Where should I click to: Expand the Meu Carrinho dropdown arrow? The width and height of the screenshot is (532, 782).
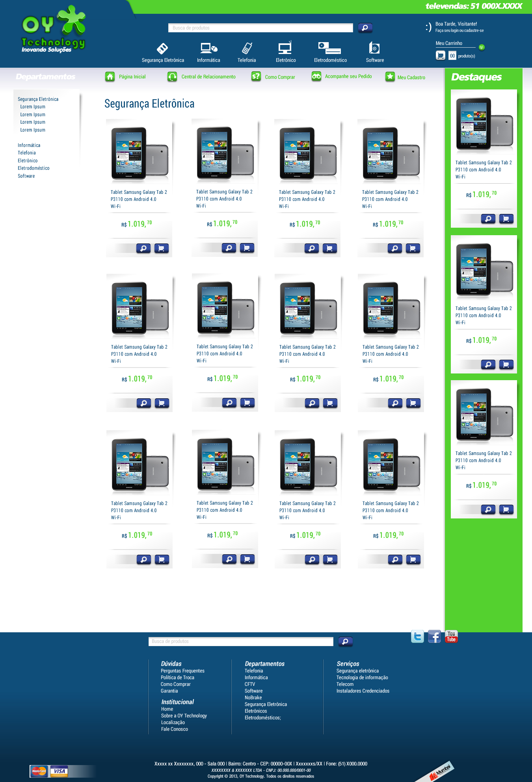482,47
